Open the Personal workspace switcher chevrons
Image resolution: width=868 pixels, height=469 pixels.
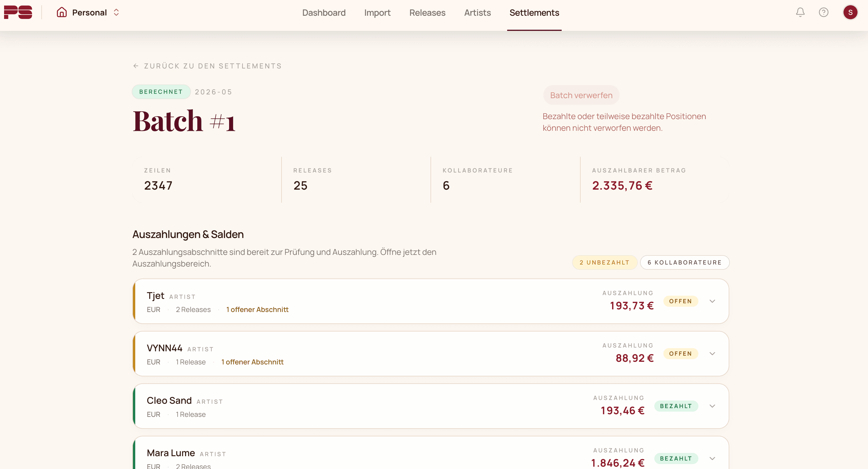point(116,13)
